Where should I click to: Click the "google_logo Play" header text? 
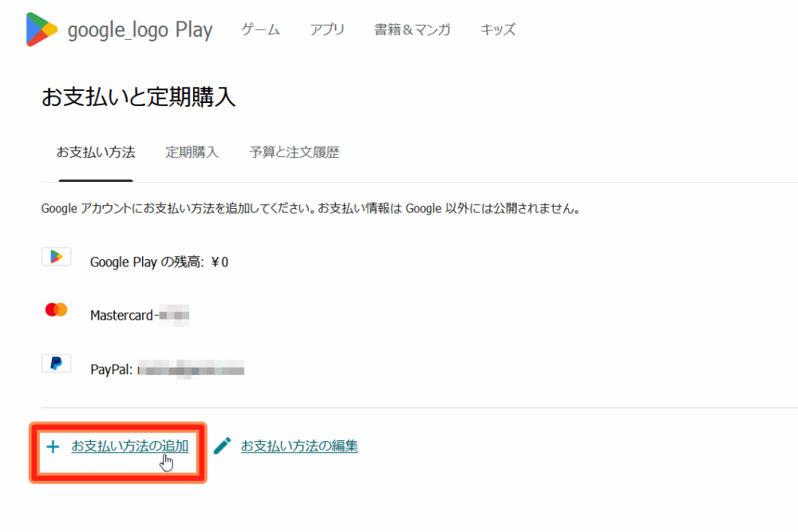pyautogui.click(x=140, y=30)
